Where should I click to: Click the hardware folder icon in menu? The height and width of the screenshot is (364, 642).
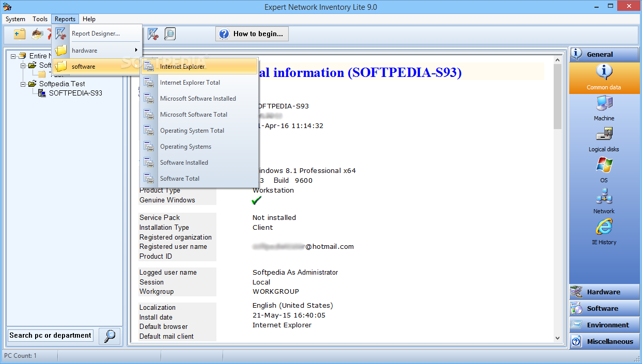click(x=61, y=50)
